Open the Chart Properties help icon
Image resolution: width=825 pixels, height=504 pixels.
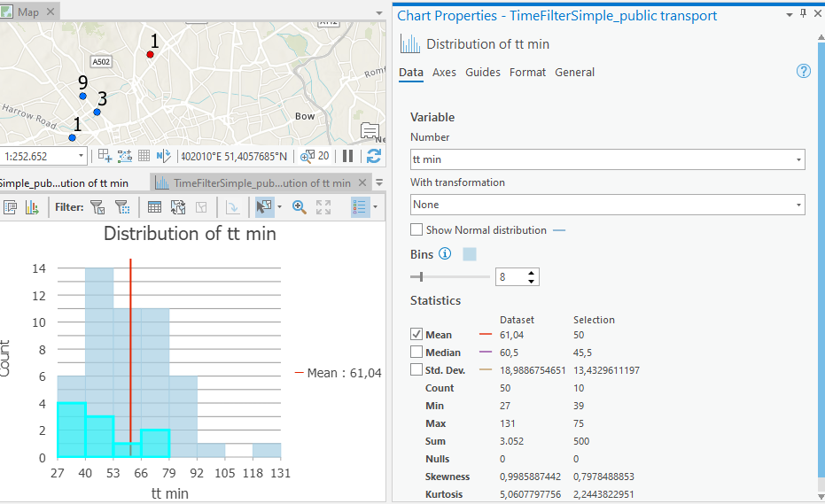[804, 72]
